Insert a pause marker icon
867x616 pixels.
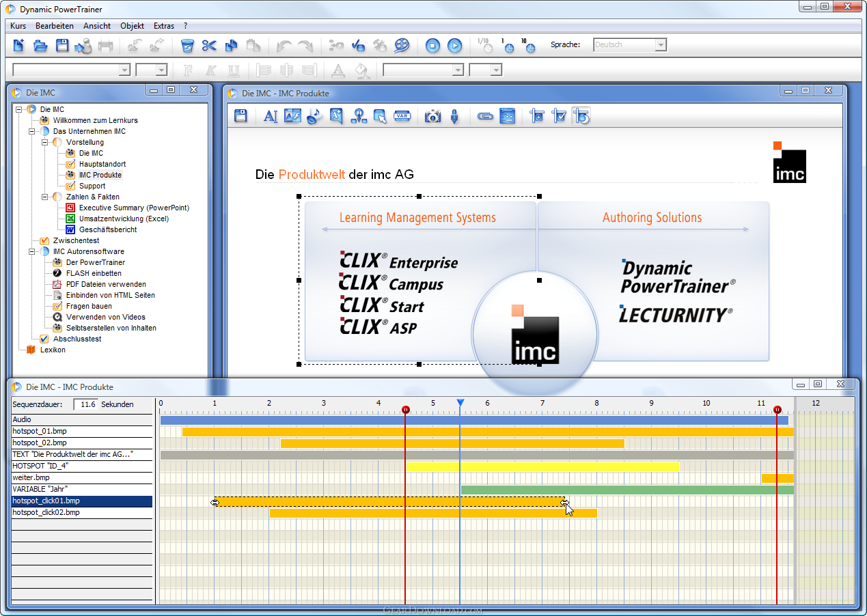point(358,116)
